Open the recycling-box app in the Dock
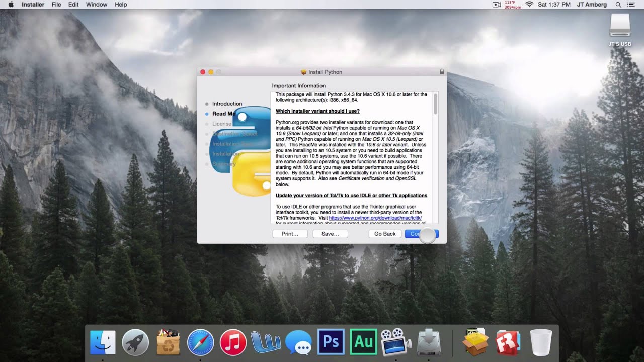The width and height of the screenshot is (644, 362). [x=168, y=342]
